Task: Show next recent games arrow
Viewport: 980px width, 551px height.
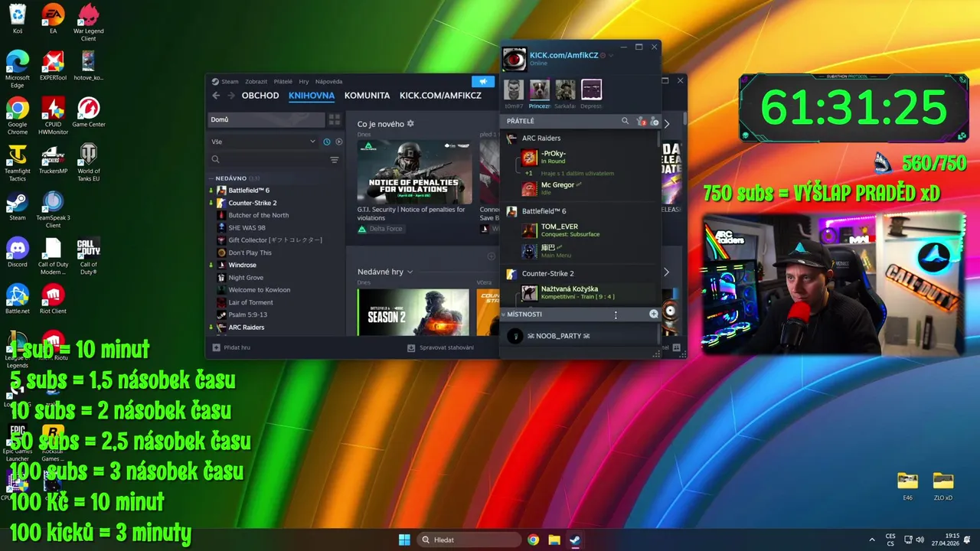Action: coord(666,272)
